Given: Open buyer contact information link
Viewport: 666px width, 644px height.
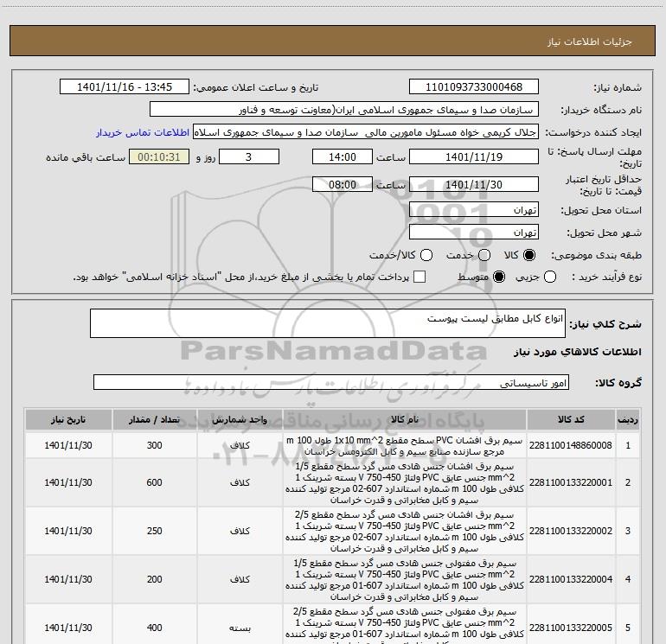Looking at the screenshot, I should [x=143, y=132].
